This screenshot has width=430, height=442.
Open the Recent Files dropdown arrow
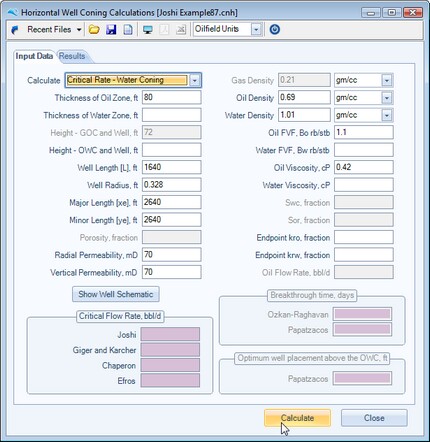coord(79,30)
